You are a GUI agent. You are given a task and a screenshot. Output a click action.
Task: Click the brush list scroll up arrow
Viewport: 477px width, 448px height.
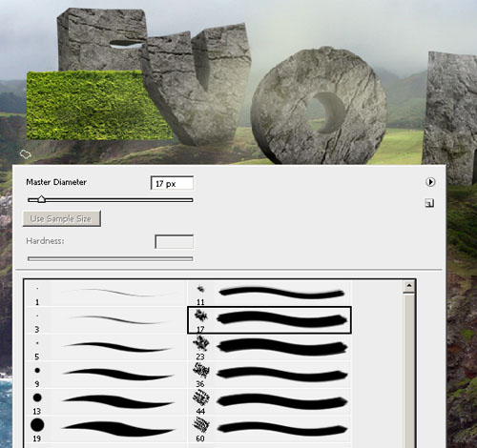[x=409, y=286]
